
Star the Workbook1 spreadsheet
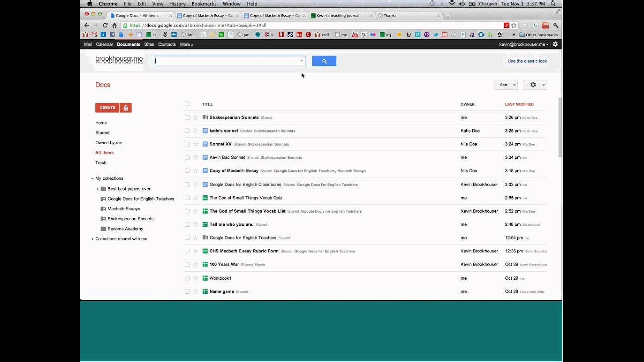[196, 278]
